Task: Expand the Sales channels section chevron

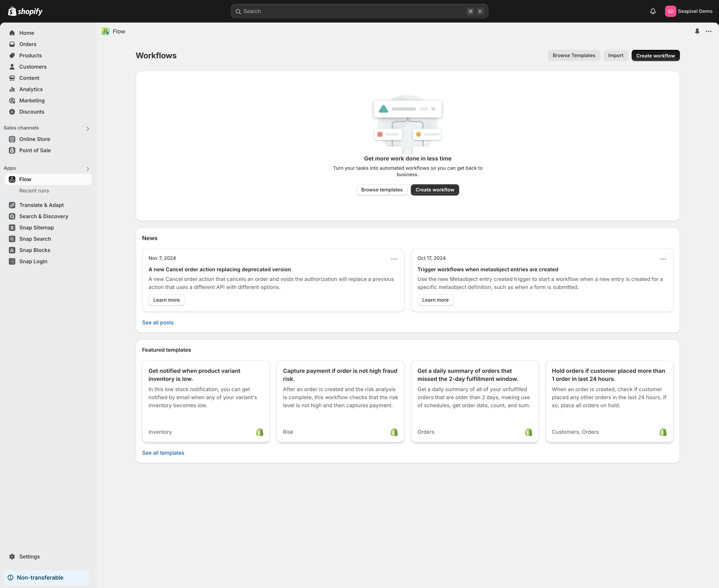Action: (88, 128)
